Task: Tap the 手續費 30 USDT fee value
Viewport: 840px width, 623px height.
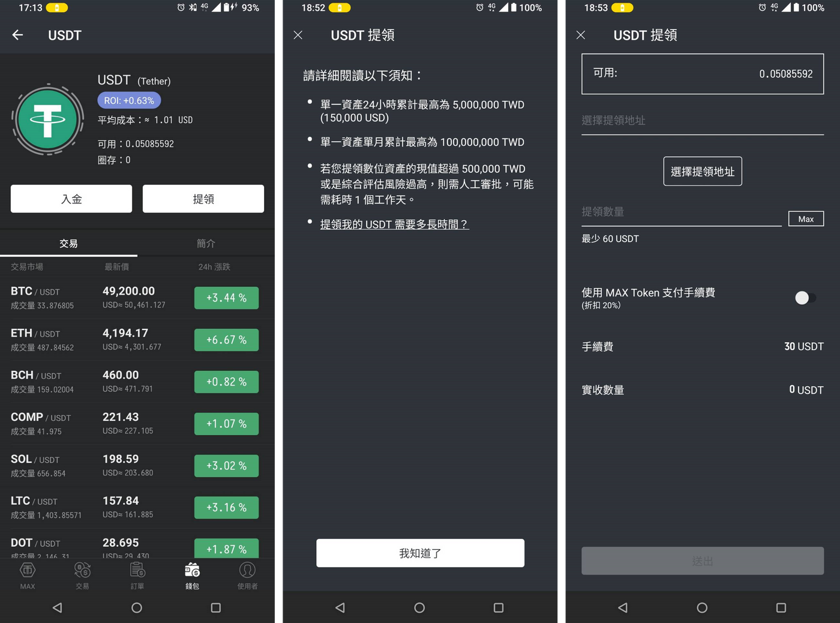Action: [803, 346]
